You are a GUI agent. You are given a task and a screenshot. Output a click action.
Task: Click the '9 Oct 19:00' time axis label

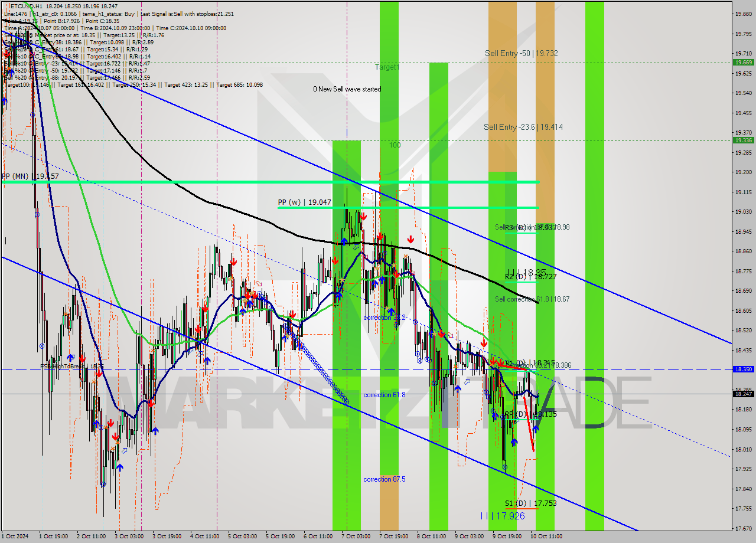(507, 537)
